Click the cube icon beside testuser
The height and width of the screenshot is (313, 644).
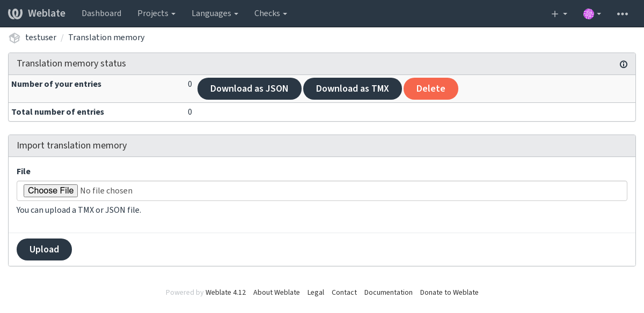14,38
